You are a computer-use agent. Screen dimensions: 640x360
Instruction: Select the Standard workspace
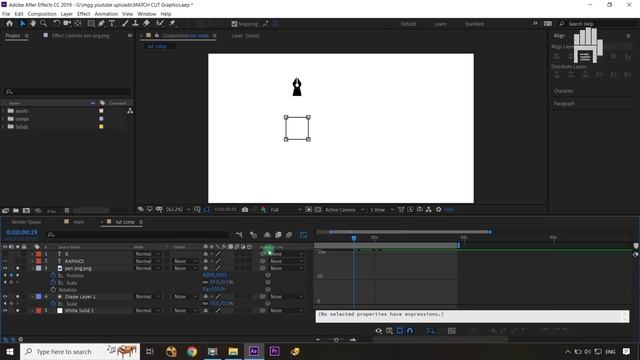click(474, 24)
